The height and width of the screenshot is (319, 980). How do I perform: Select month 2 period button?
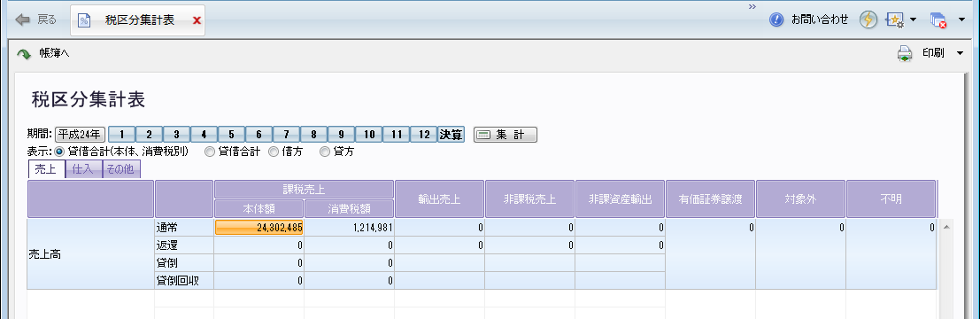[x=150, y=135]
